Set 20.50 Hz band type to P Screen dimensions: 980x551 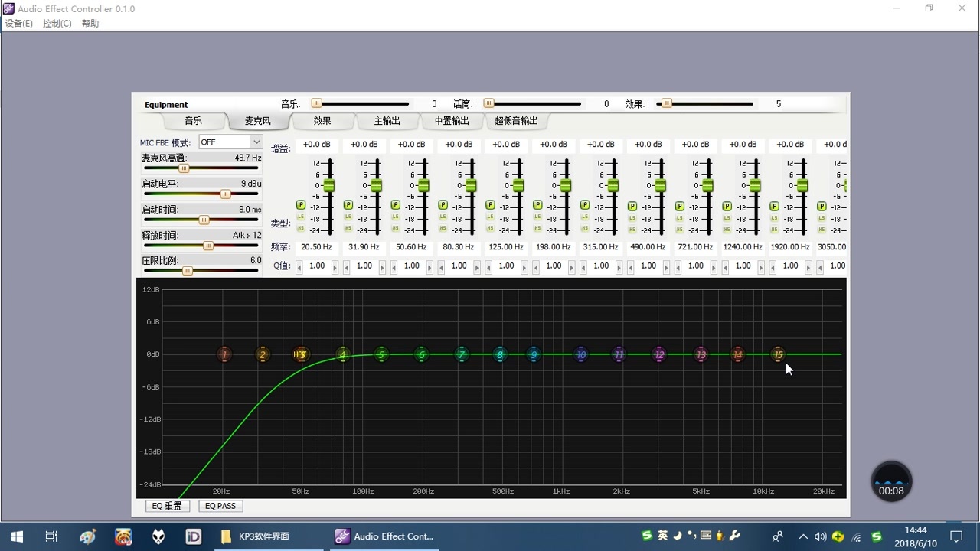click(301, 205)
